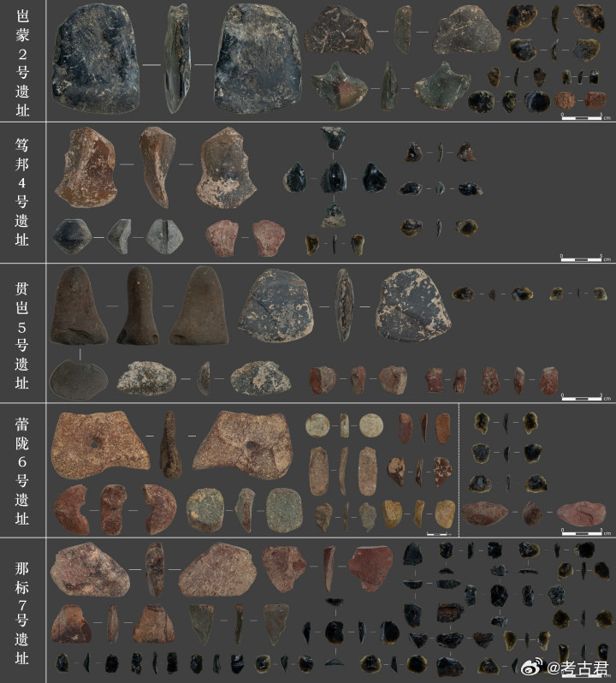The height and width of the screenshot is (683, 616).
Task: Select the dark grey diamond-shaped stone leftmost in 笃邦4号遗址 row
Action: pos(72,236)
